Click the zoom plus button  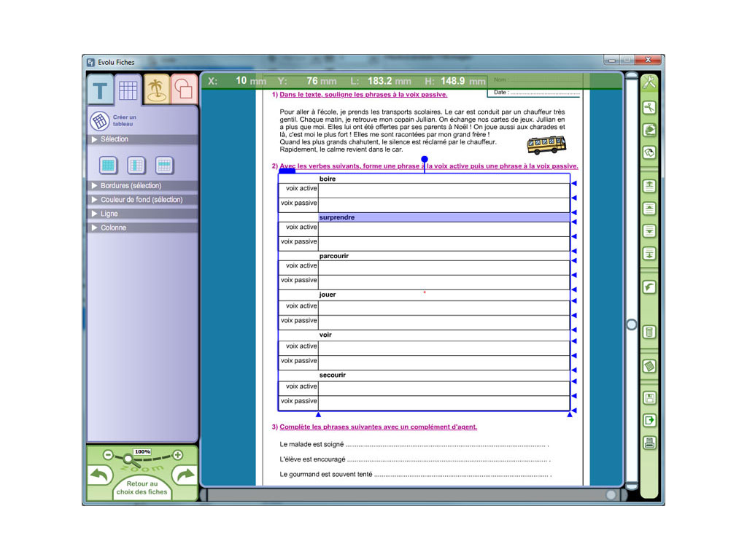[177, 455]
